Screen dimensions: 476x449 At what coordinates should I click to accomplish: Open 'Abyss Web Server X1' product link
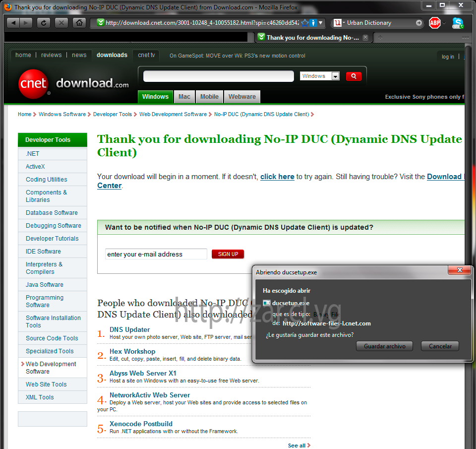click(x=143, y=374)
